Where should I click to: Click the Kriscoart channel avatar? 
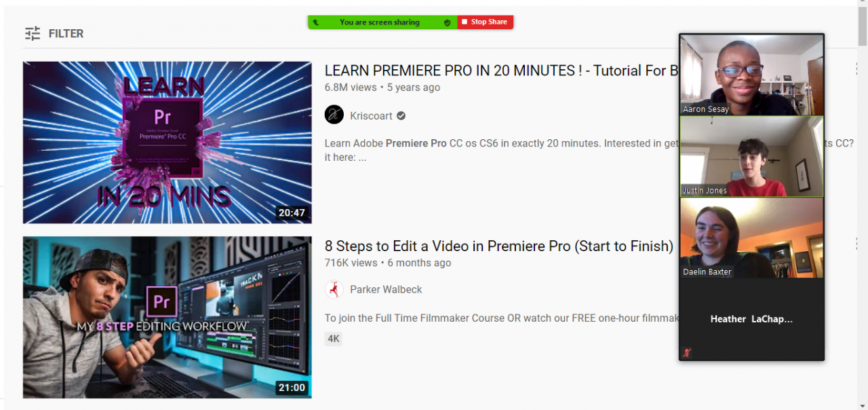[334, 115]
